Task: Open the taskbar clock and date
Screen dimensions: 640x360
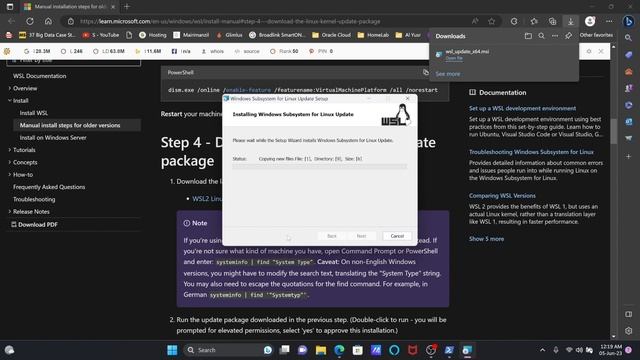Action: 610,350
